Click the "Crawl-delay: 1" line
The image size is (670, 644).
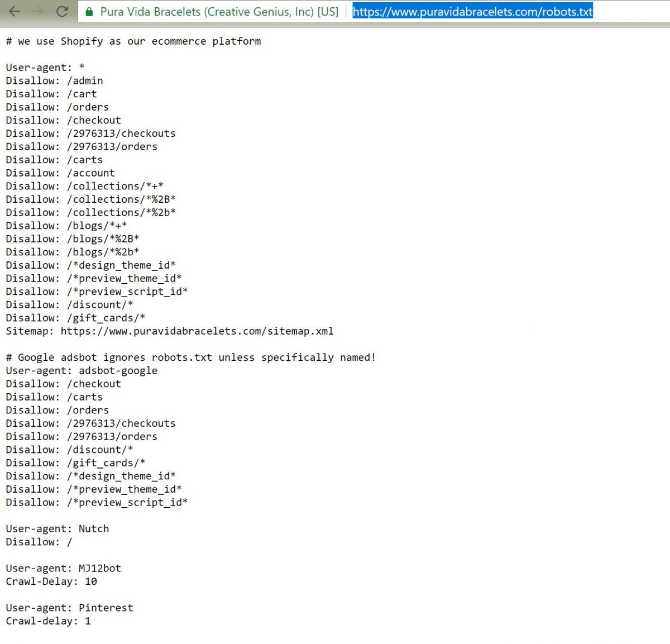point(48,621)
